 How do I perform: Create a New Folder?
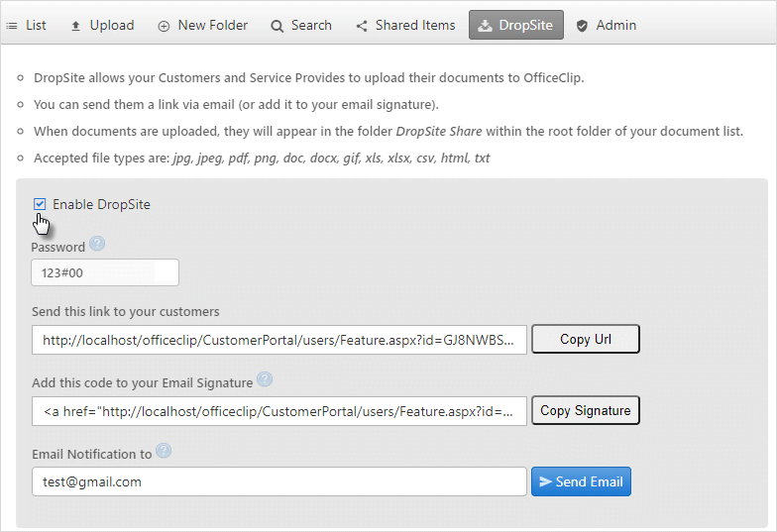[202, 26]
